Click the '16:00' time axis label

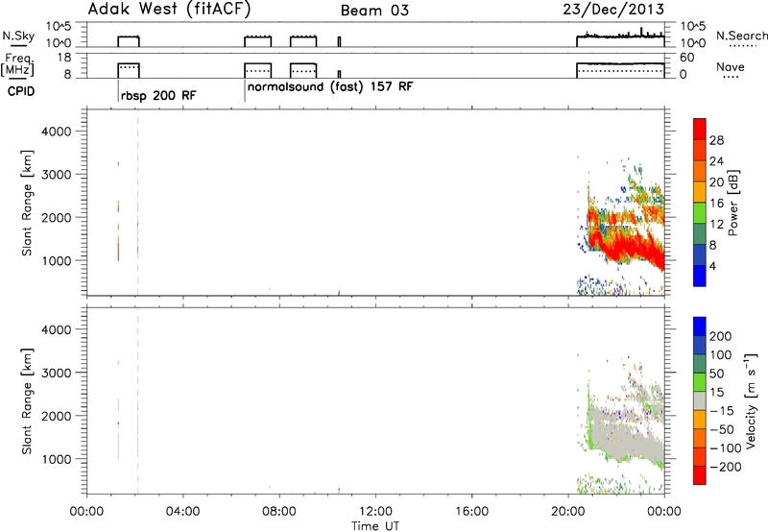[471, 512]
